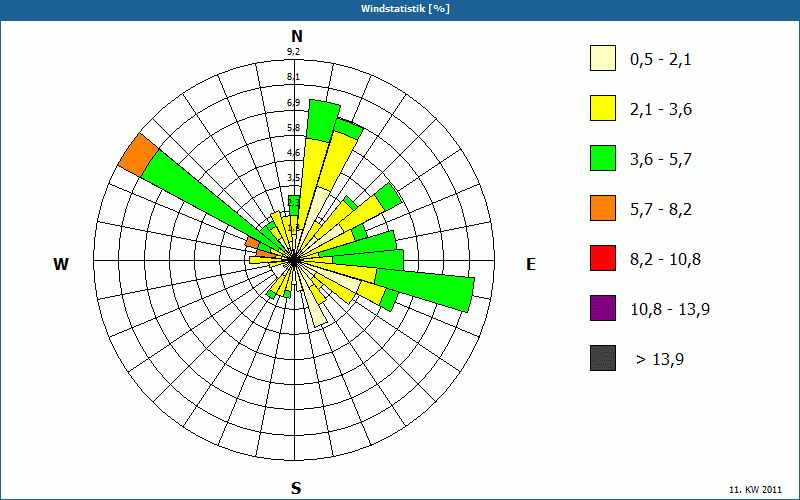Click the '11. KW 2011' date label
Screen dimensions: 800x500
[x=755, y=490]
